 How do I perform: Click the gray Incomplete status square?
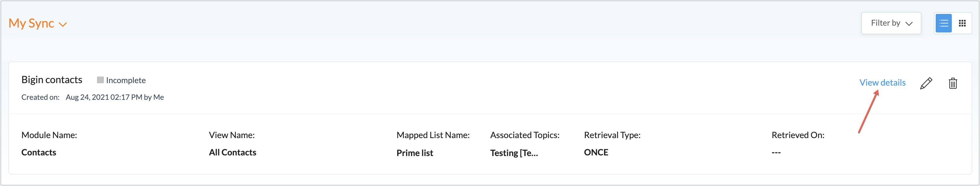click(100, 80)
